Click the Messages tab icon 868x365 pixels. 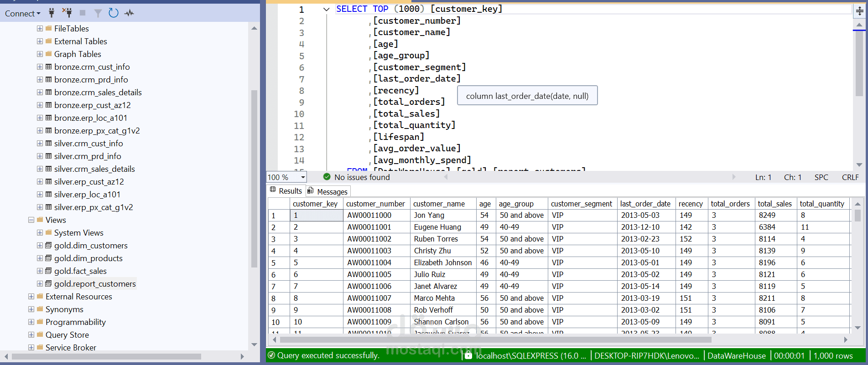(x=311, y=190)
